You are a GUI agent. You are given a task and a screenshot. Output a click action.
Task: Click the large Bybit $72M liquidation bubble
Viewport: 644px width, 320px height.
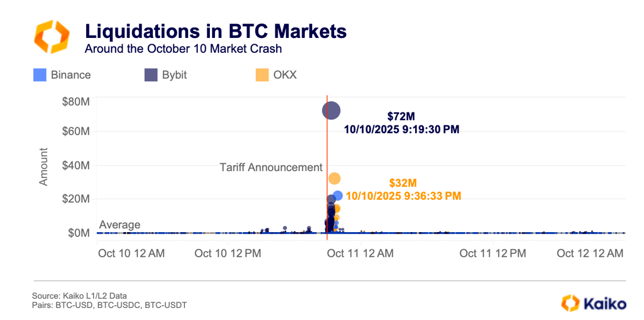pos(331,110)
